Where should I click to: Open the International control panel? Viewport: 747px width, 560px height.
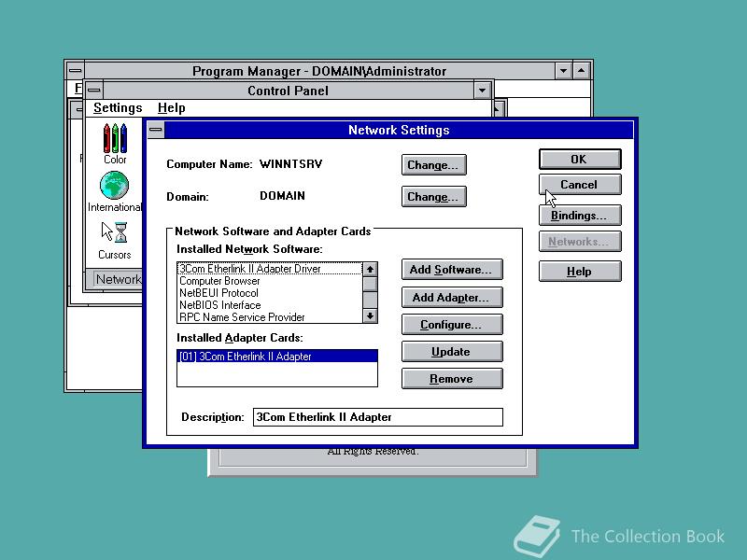(x=114, y=185)
